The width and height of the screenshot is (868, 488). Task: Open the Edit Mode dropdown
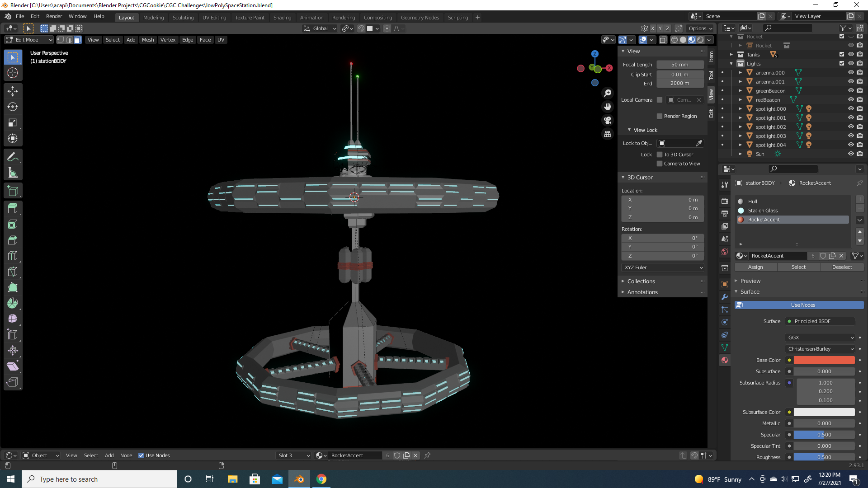point(29,40)
